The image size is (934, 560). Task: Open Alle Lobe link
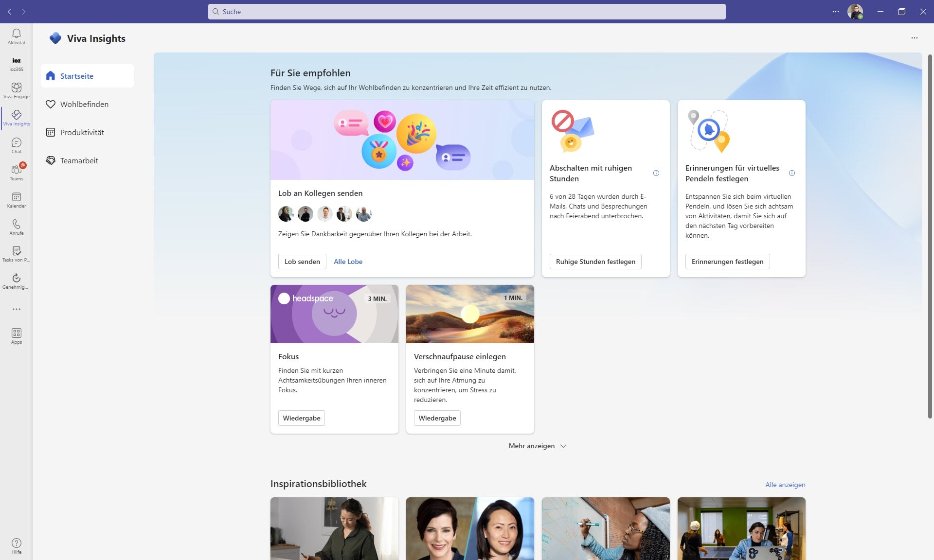pyautogui.click(x=348, y=262)
